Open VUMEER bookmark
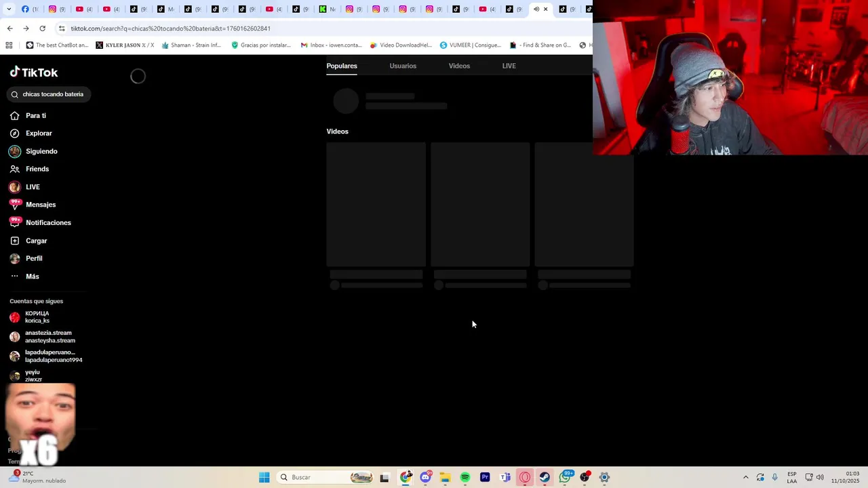This screenshot has height=488, width=868. pyautogui.click(x=470, y=45)
